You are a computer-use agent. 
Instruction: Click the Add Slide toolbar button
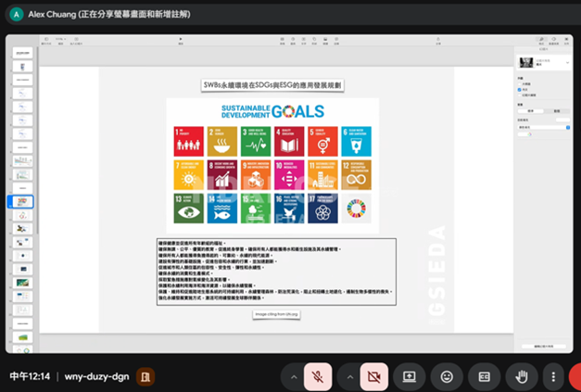point(76,41)
